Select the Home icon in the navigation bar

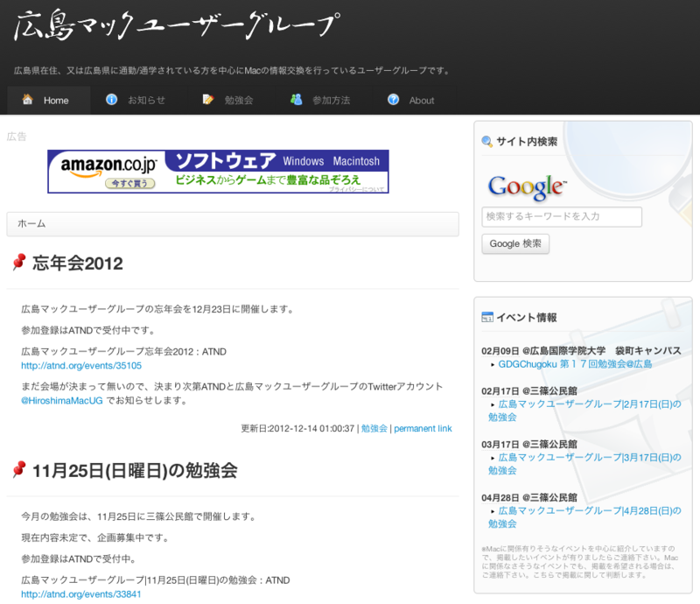coord(28,101)
